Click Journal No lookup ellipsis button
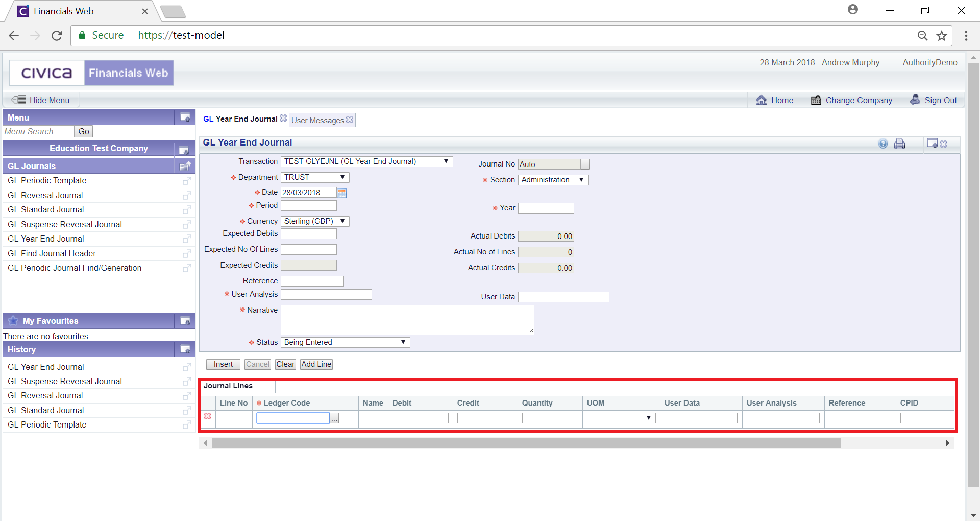Image resolution: width=980 pixels, height=521 pixels. pos(585,164)
